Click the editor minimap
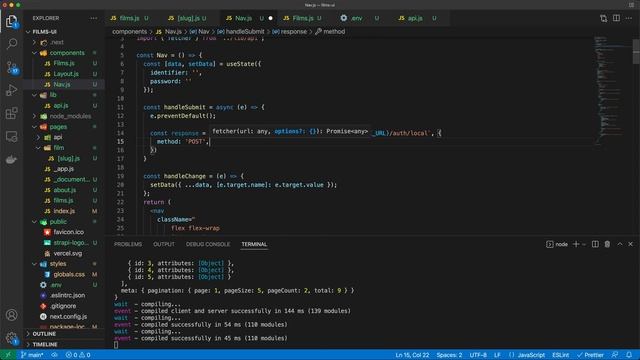The width and height of the screenshot is (640, 360). (x=612, y=90)
